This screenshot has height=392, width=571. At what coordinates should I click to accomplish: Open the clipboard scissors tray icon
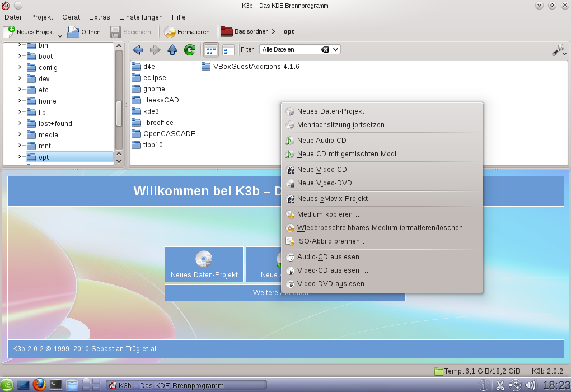tap(500, 385)
